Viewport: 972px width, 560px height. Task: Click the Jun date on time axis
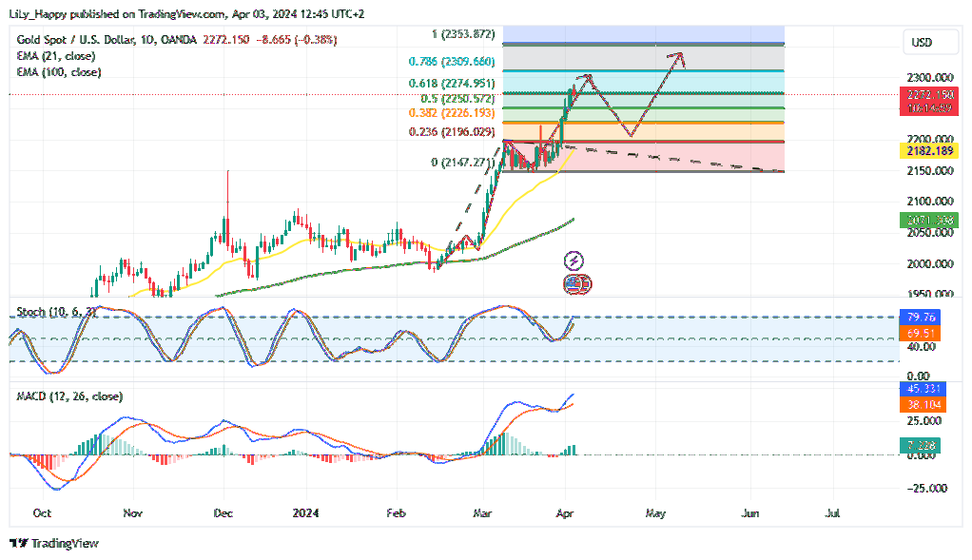(x=750, y=512)
